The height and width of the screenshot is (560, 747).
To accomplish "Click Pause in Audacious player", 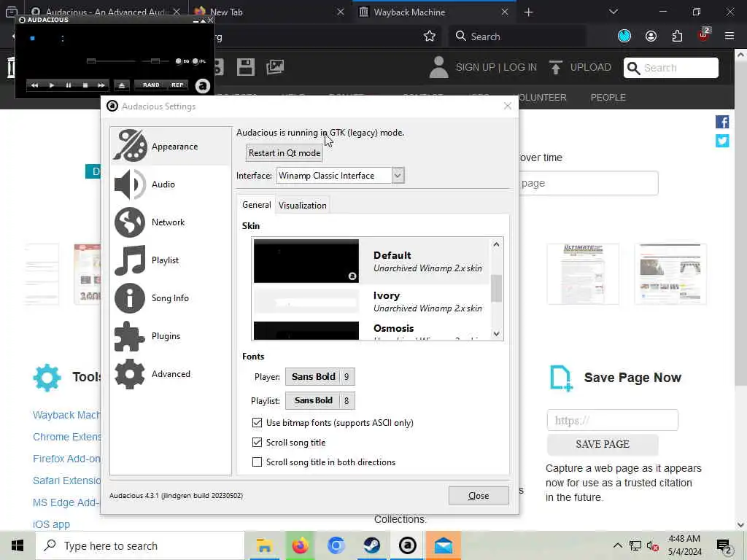I will (68, 85).
